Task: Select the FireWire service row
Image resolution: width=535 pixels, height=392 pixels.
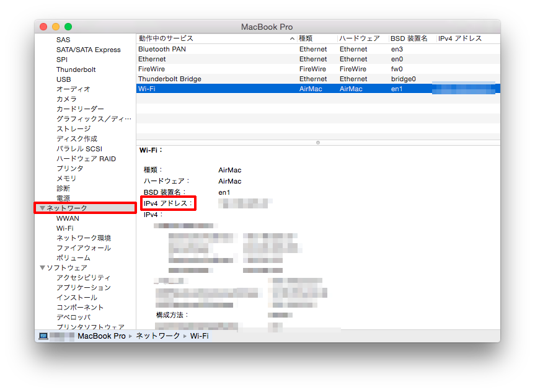Action: 318,69
